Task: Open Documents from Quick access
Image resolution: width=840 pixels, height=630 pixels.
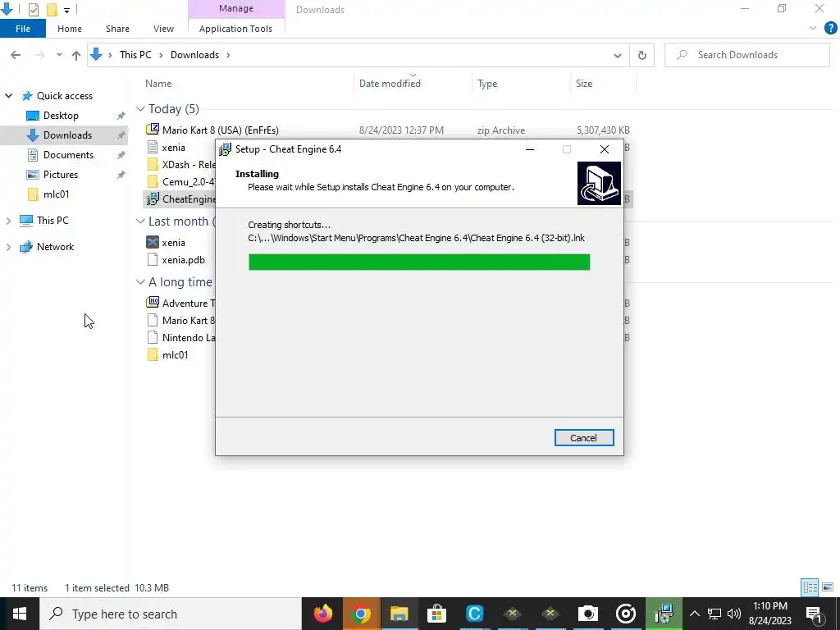Action: click(x=68, y=155)
